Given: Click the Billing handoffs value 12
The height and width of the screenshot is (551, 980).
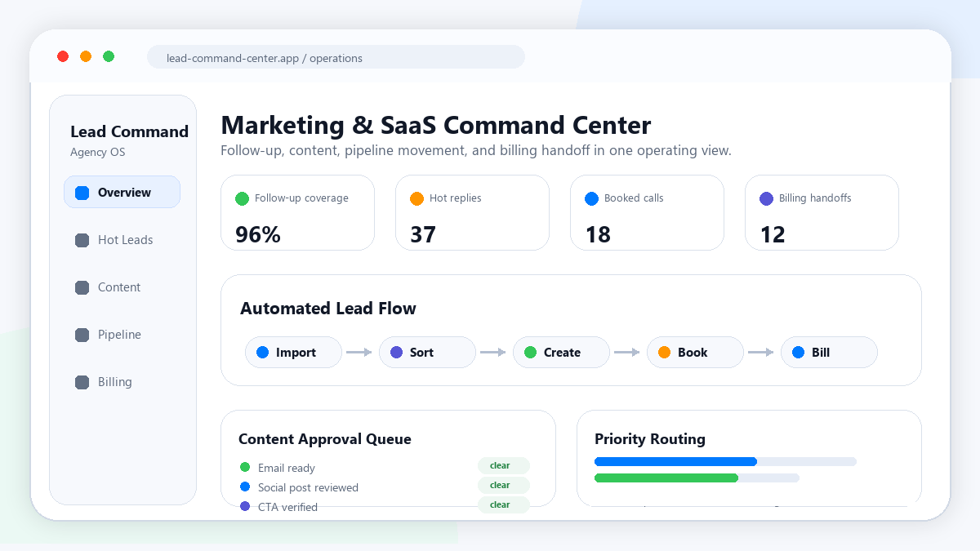Looking at the screenshot, I should [x=773, y=235].
